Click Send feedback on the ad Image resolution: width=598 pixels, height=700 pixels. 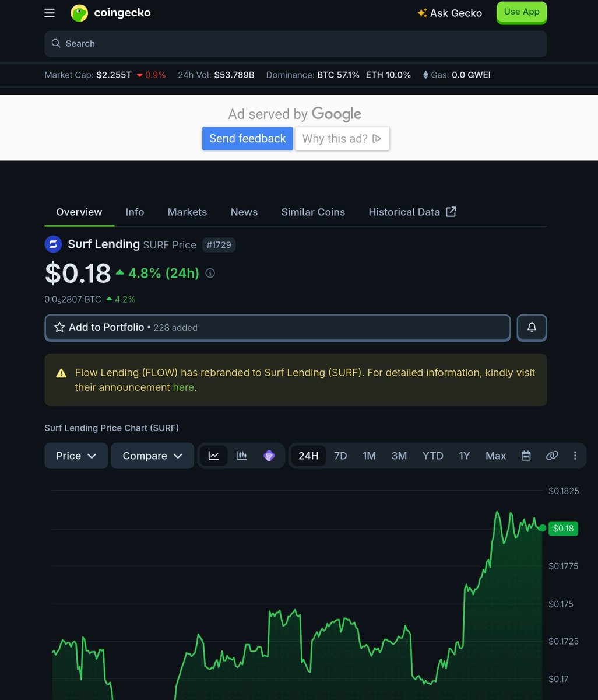248,138
